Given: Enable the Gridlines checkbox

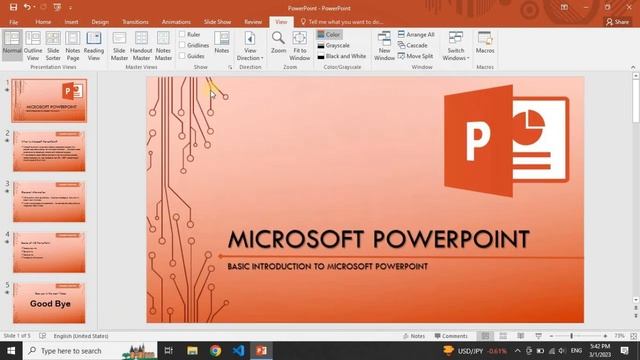Looking at the screenshot, I should (x=182, y=45).
